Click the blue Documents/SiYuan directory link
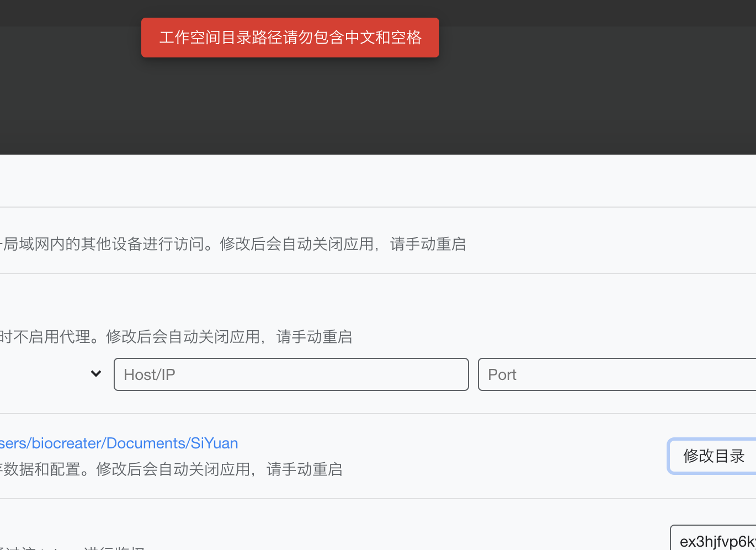The height and width of the screenshot is (550, 756). 119,443
